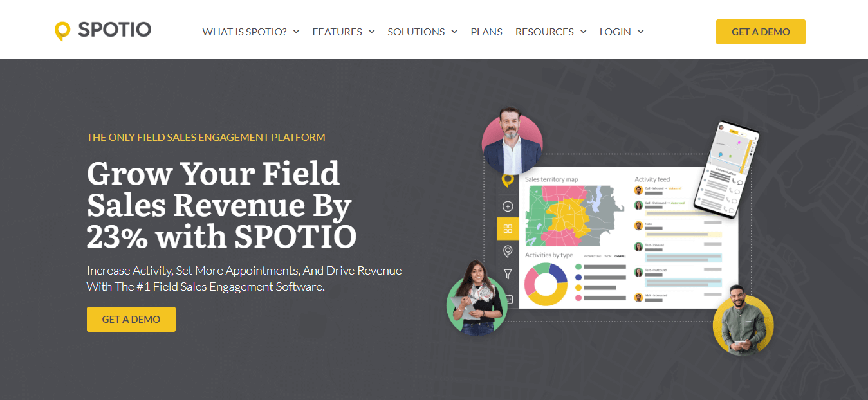Screen dimensions: 868x400
Task: Click avatar beside Call - Outbound entry
Action: pos(638,205)
